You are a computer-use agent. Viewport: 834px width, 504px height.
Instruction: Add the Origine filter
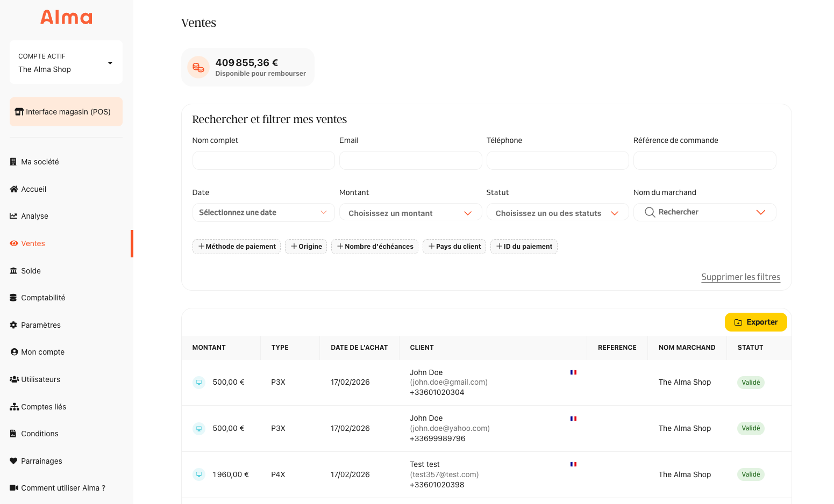click(x=306, y=247)
